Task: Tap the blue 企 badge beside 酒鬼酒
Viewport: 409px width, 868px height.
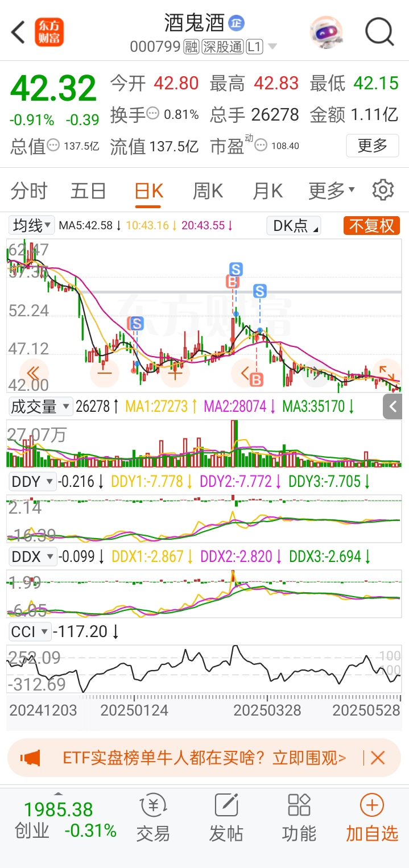Action: point(236,23)
